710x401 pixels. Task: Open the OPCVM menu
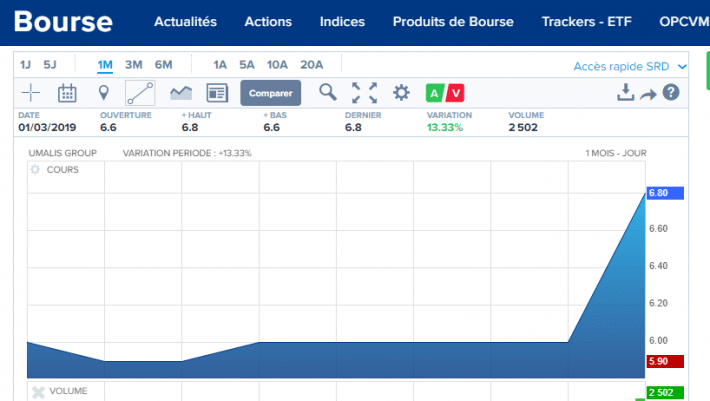point(684,22)
